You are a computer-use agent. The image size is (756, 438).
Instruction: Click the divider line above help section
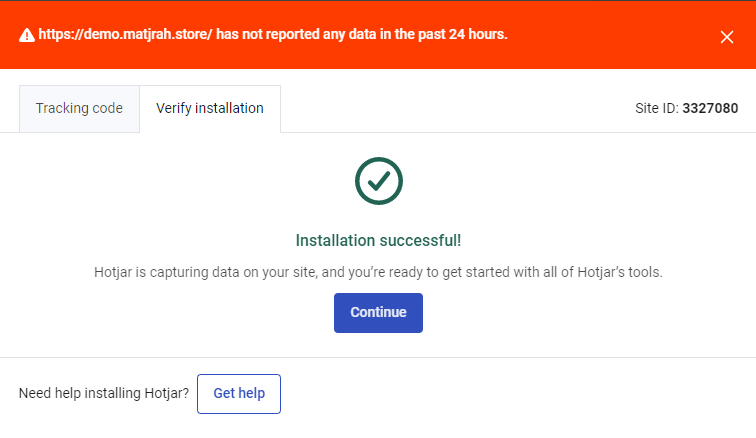click(378, 357)
